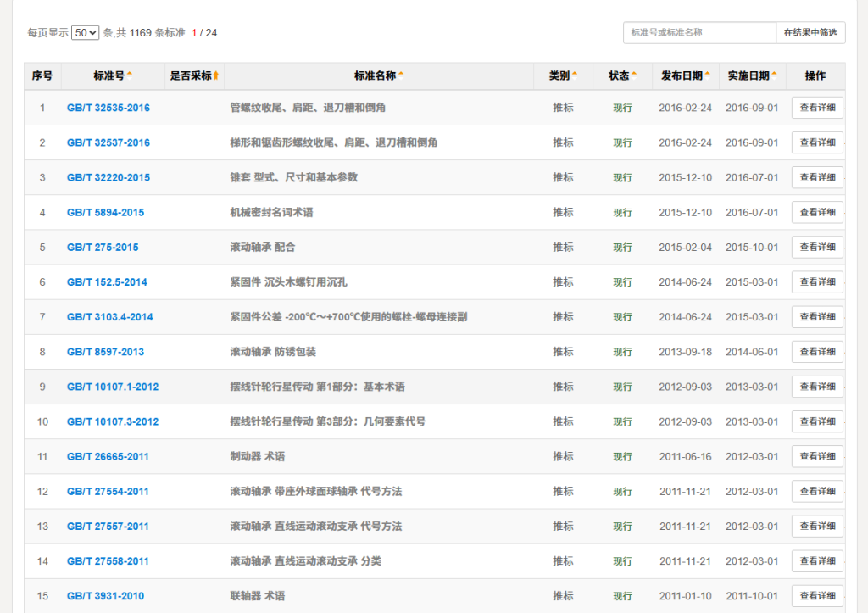Click the 标准号或标准名称 search field
The height and width of the screenshot is (613, 868).
(699, 33)
